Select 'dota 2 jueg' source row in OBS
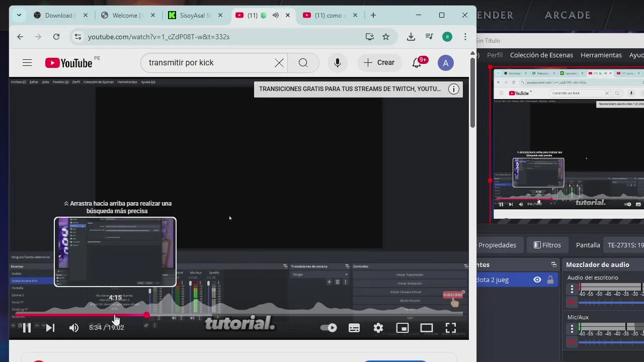Viewport: 644px width, 362px height. coord(517,280)
